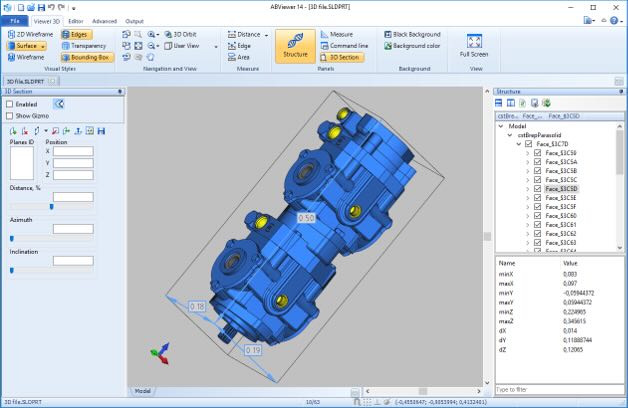The image size is (628, 408).
Task: Toggle Edges display in Visual Styles
Action: pyautogui.click(x=74, y=34)
